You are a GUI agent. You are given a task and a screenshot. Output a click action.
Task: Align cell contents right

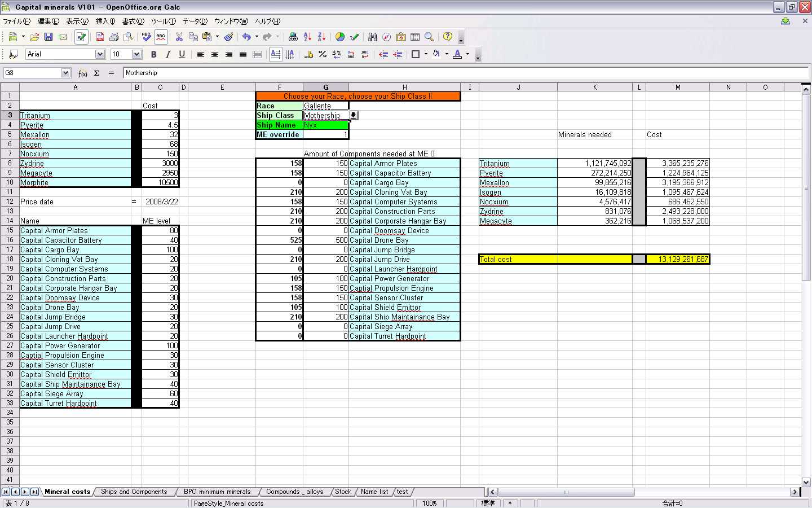(229, 54)
